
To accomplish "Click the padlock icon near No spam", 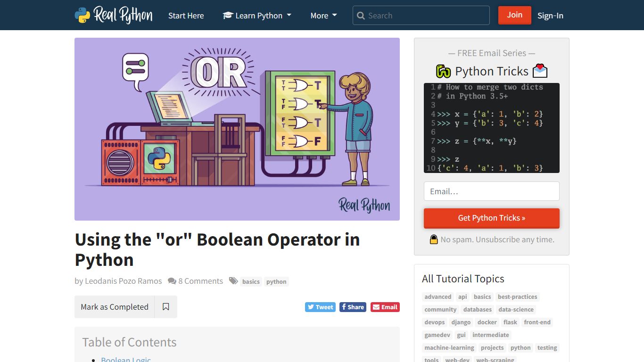I will click(434, 239).
